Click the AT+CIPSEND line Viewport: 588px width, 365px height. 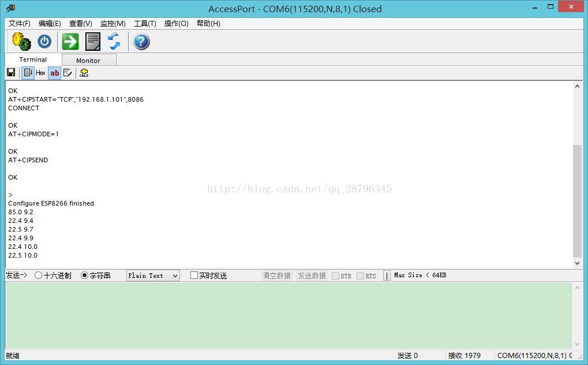tap(28, 160)
